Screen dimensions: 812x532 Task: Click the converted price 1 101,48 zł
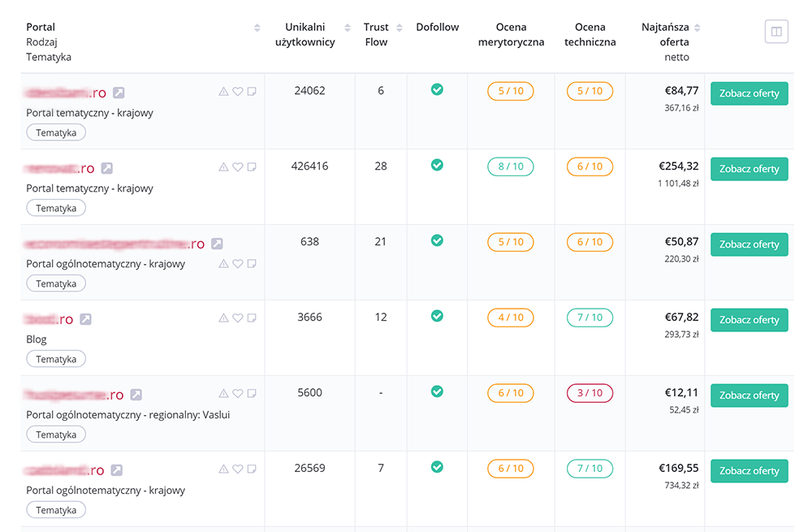pos(678,184)
